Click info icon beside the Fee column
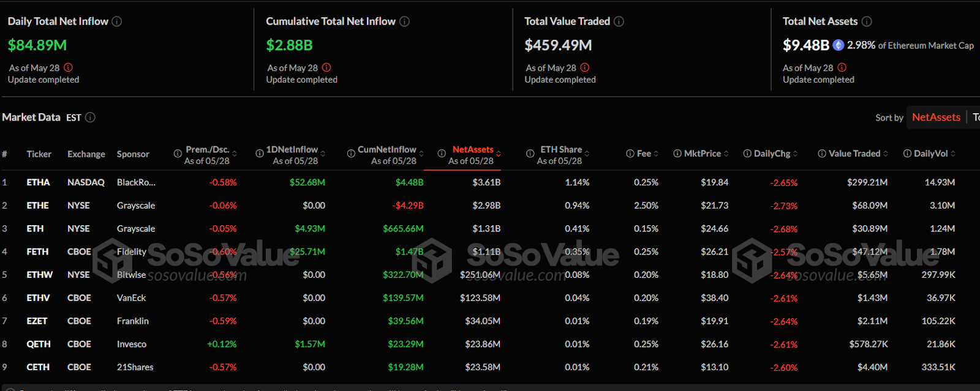980x391 pixels. click(x=630, y=154)
